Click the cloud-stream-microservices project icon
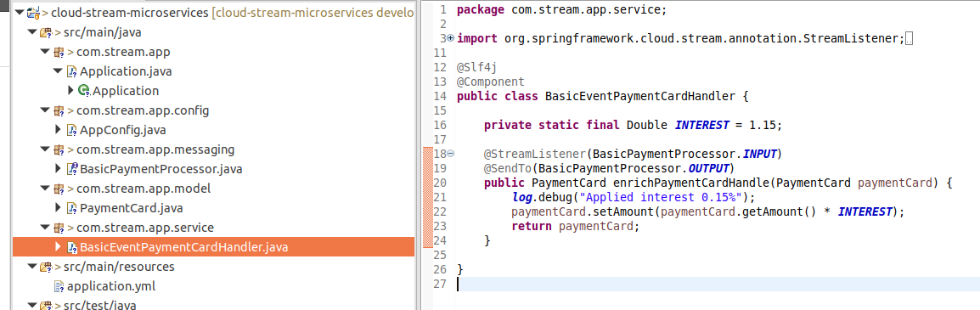980x310 pixels. coord(34,12)
